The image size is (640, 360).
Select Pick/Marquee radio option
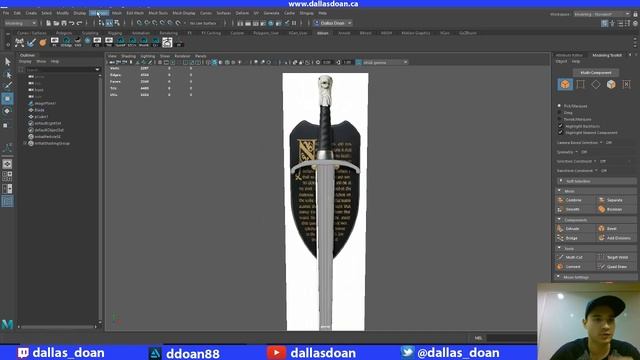pyautogui.click(x=559, y=106)
